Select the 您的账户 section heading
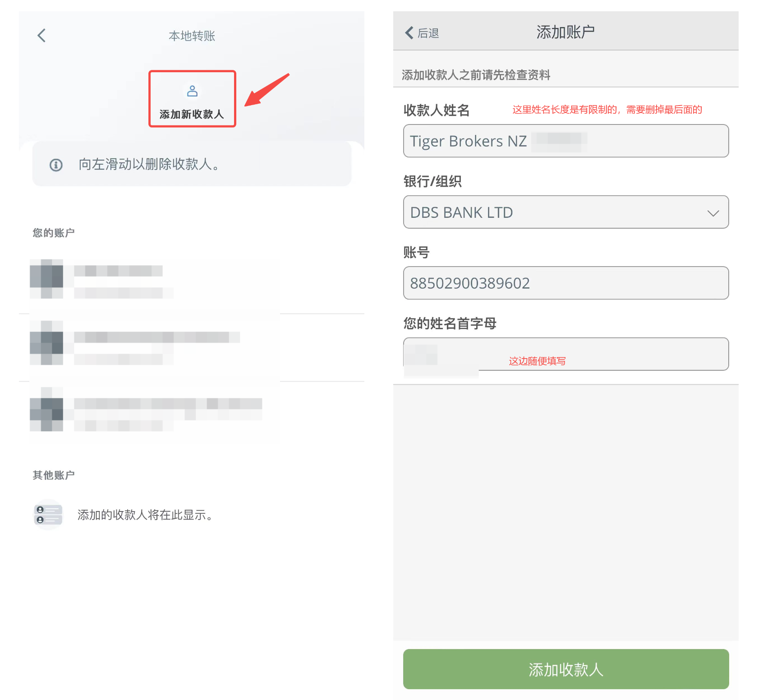This screenshot has height=700, width=763. pyautogui.click(x=54, y=233)
